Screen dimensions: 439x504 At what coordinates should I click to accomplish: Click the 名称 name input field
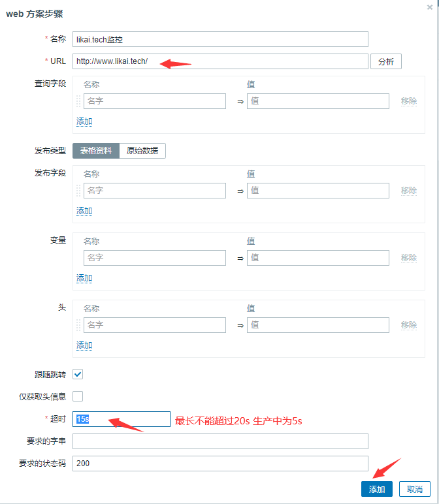(x=220, y=39)
